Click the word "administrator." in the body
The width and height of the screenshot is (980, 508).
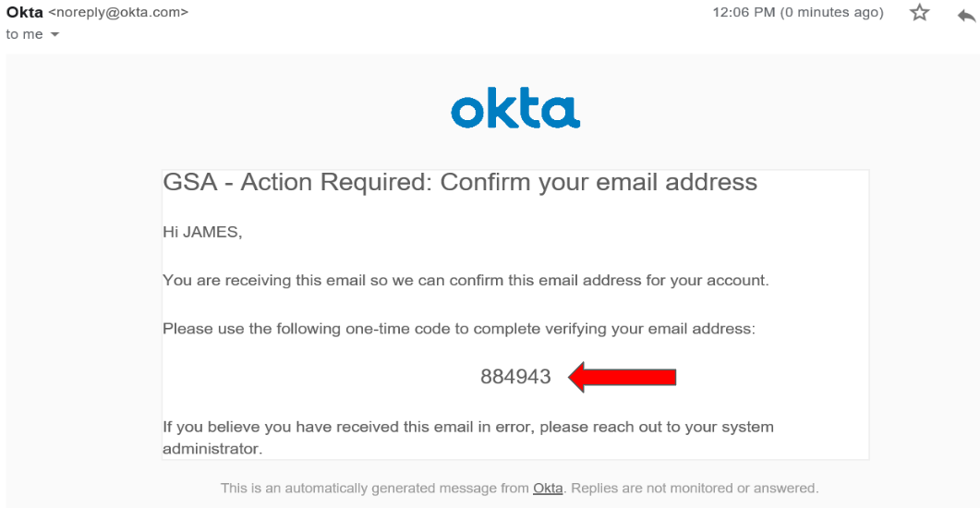(212, 449)
